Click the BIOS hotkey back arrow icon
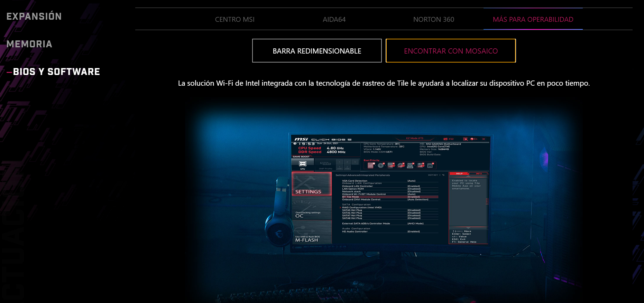The height and width of the screenshot is (303, 644). [x=443, y=175]
